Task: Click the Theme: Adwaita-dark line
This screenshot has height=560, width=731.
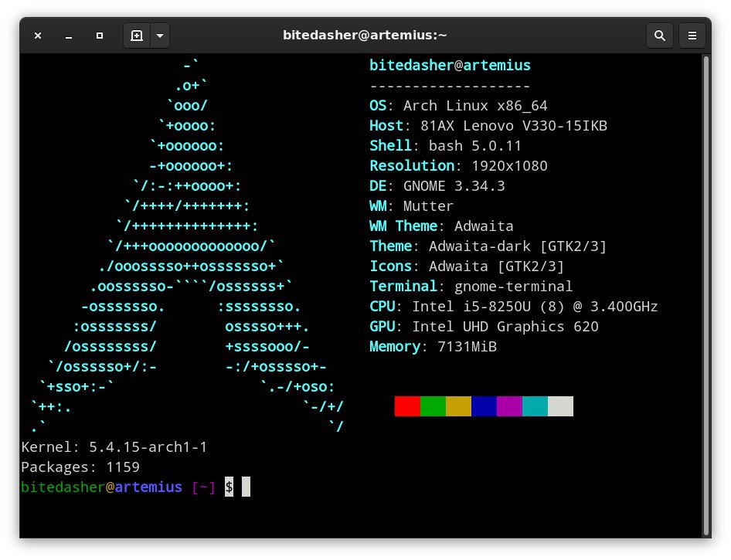Action: pos(488,246)
